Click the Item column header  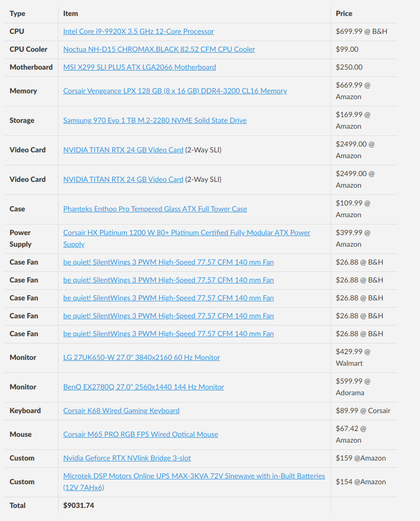(71, 14)
